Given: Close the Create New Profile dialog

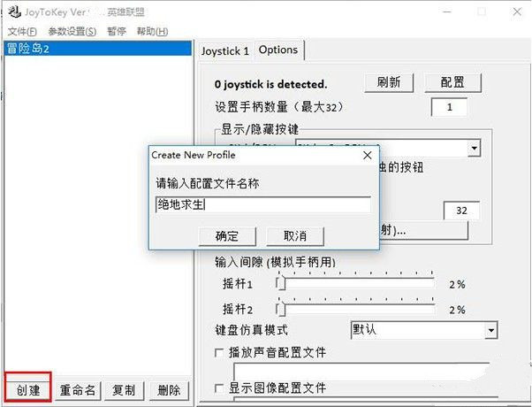Looking at the screenshot, I should (x=367, y=156).
